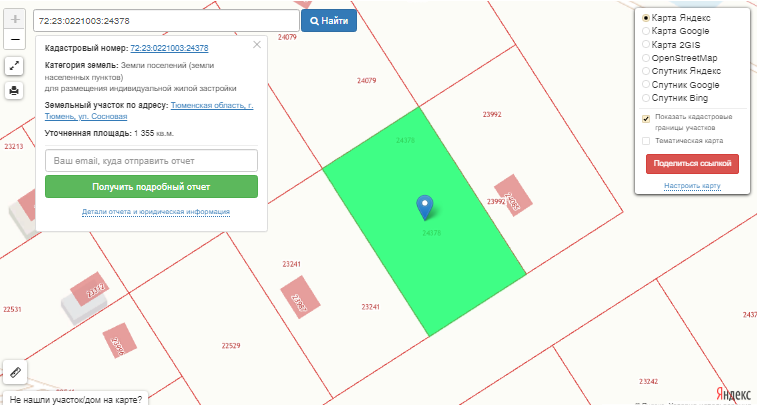Select Карта Google radio option
The height and width of the screenshot is (405, 760).
click(646, 31)
